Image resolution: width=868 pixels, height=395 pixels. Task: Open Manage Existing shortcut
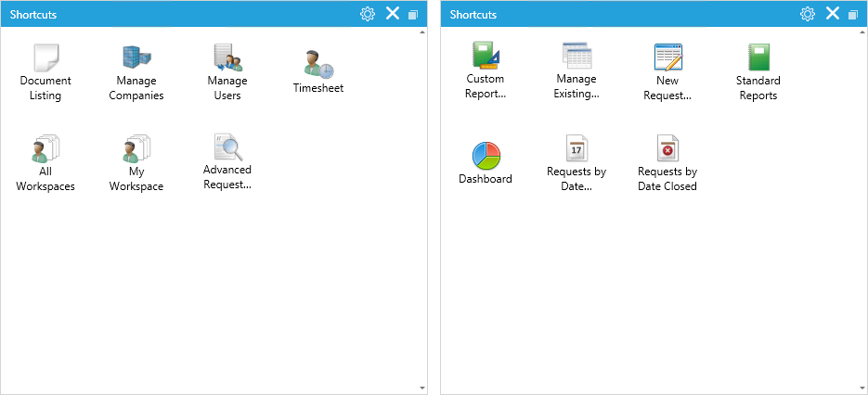[x=577, y=70]
